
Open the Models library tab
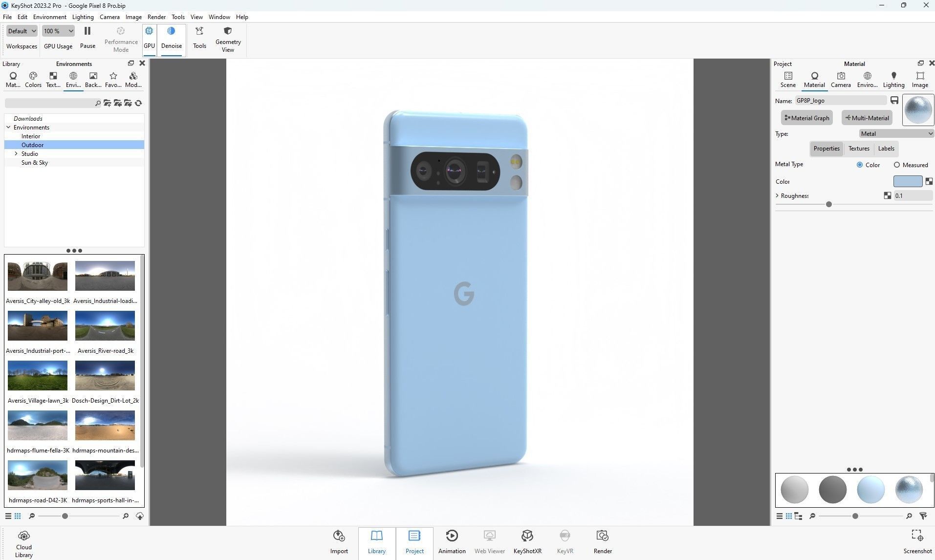coord(133,80)
